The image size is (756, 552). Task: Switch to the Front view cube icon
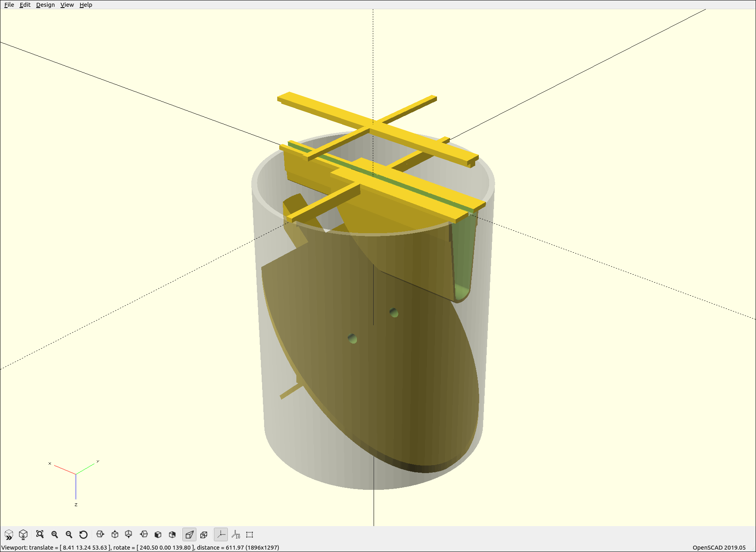[158, 534]
